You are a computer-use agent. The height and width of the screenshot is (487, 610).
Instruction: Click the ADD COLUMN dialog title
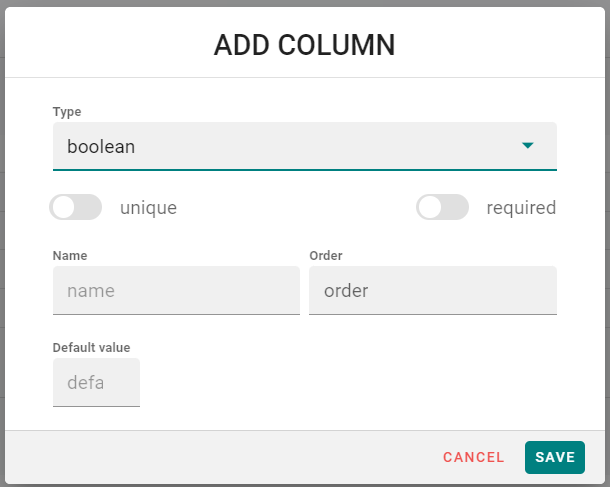(x=305, y=45)
